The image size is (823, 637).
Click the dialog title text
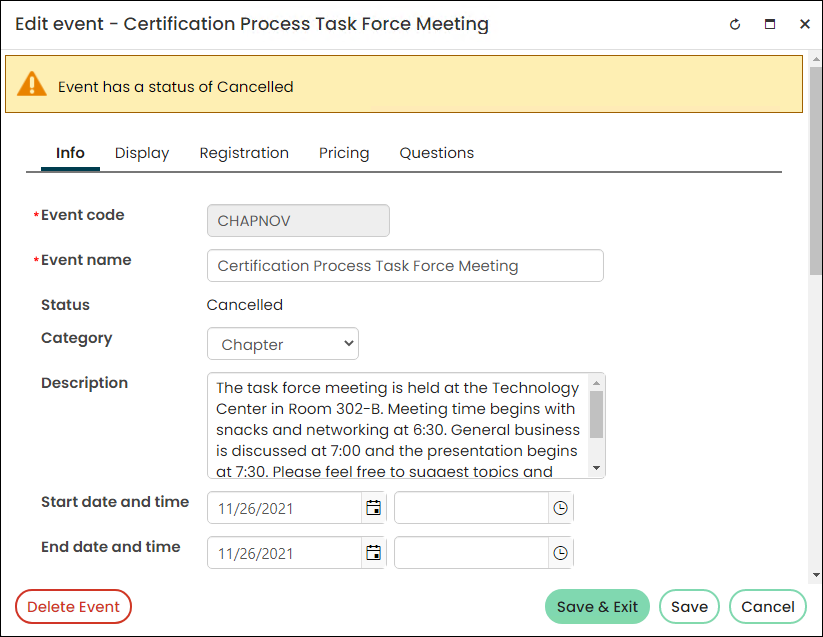point(252,24)
